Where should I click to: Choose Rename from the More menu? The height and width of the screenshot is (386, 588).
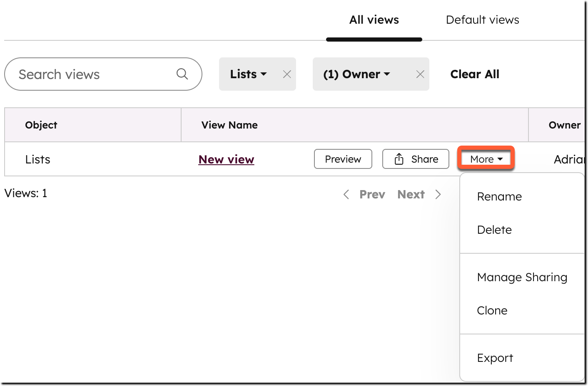(x=499, y=196)
